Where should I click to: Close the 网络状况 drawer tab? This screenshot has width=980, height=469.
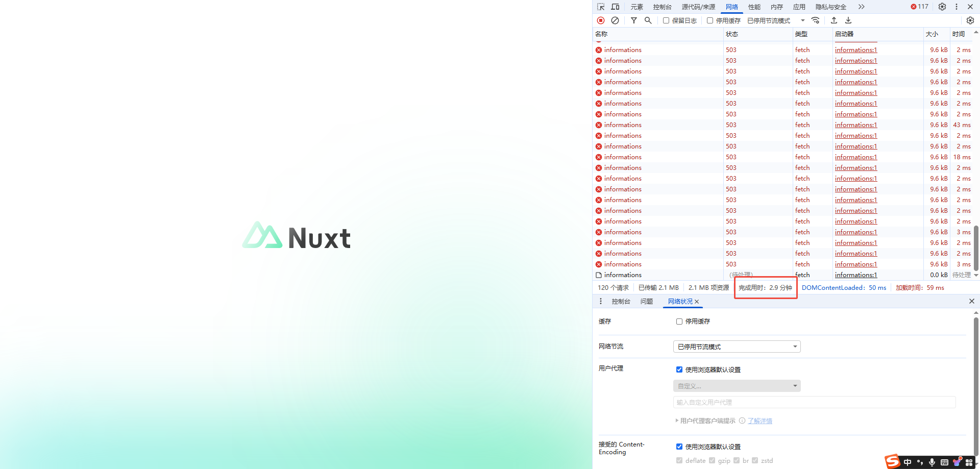[697, 302]
